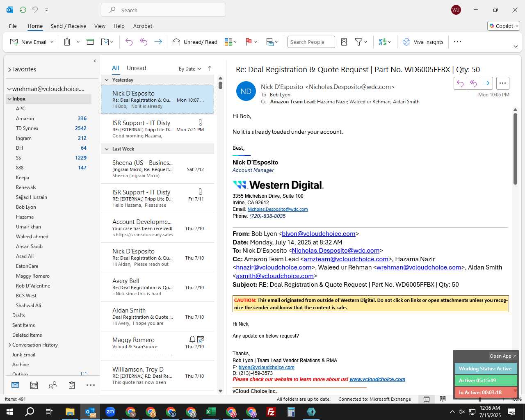Viewport: 525px width, 420px height.
Task: Open the Send / Receive tab
Action: click(x=68, y=26)
